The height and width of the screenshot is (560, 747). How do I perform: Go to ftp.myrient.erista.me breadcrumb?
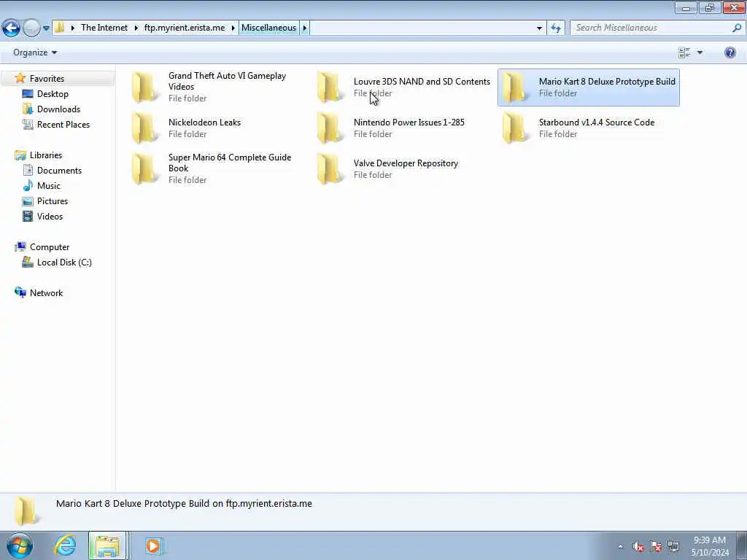click(185, 28)
